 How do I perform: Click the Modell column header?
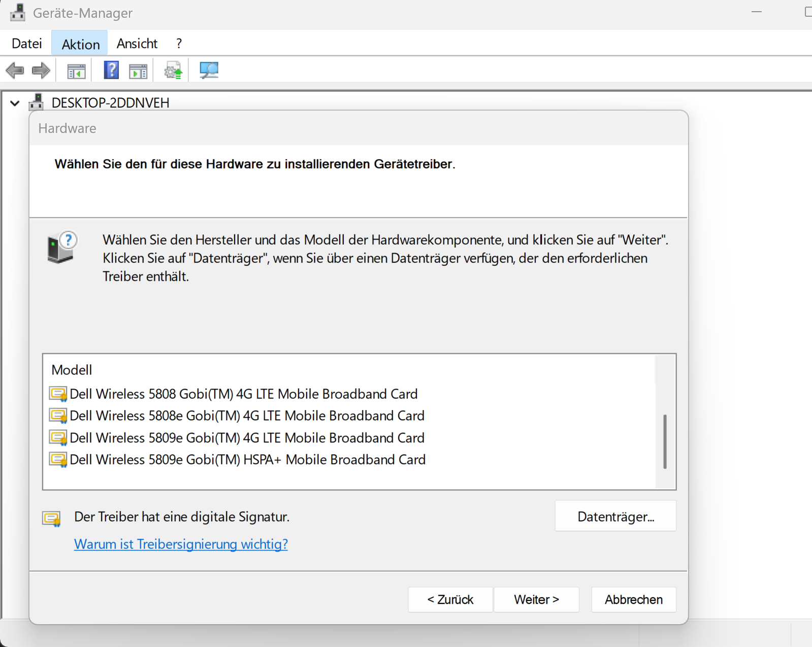point(72,370)
